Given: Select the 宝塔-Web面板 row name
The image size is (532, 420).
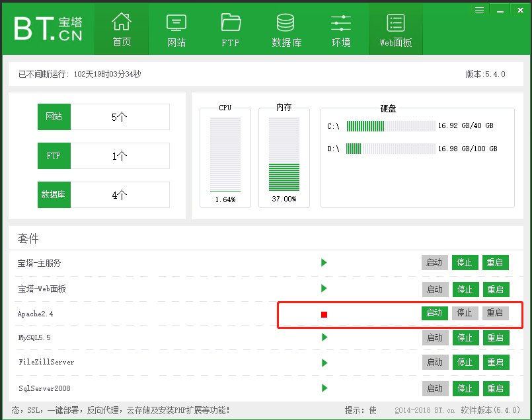Looking at the screenshot, I should point(42,289).
